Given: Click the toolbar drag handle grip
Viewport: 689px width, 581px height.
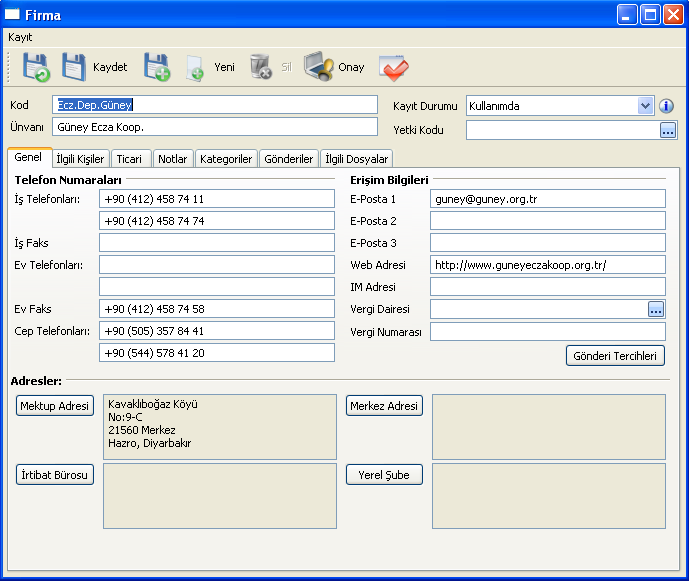Looking at the screenshot, I should click(x=9, y=67).
